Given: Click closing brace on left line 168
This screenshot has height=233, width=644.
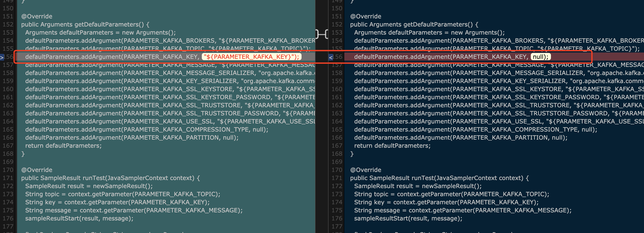Looking at the screenshot, I should 23,154.
